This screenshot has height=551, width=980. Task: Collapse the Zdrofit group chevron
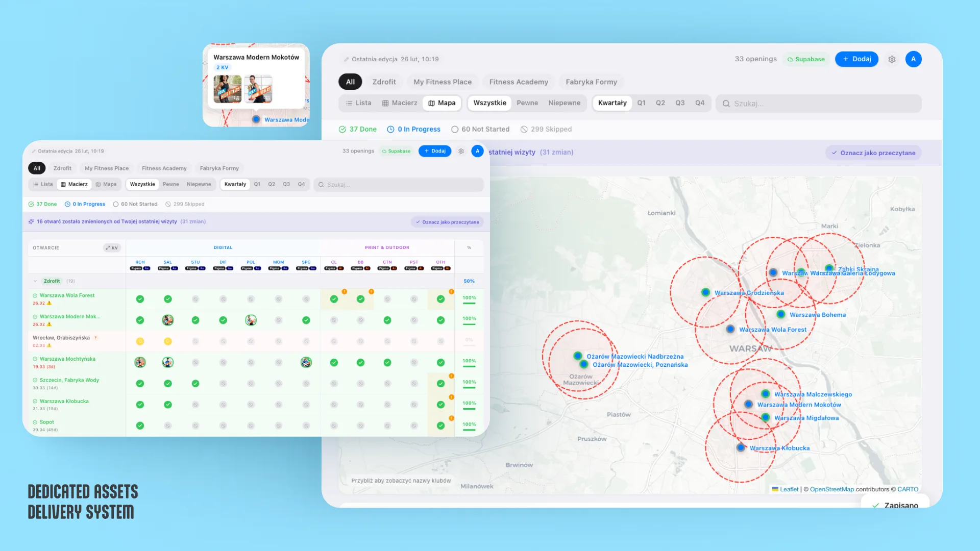coord(35,281)
